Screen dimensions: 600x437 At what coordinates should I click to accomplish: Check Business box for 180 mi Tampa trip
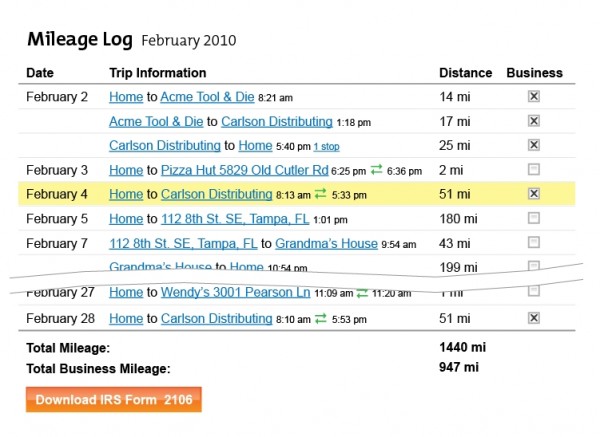[x=534, y=218]
